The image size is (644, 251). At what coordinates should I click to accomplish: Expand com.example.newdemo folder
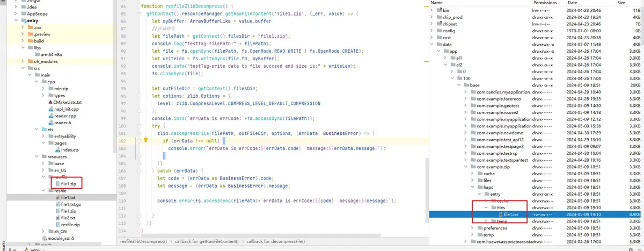pos(466,133)
